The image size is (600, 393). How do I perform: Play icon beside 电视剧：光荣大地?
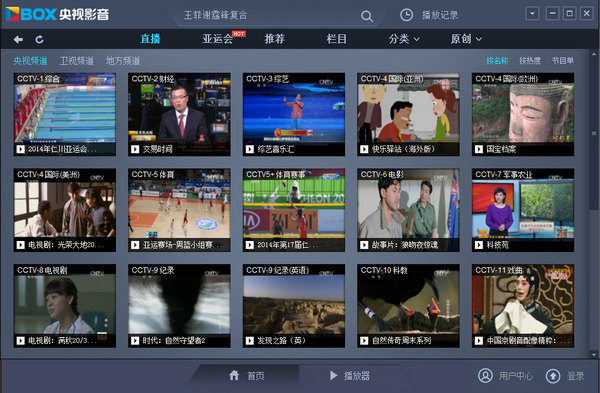tap(20, 245)
